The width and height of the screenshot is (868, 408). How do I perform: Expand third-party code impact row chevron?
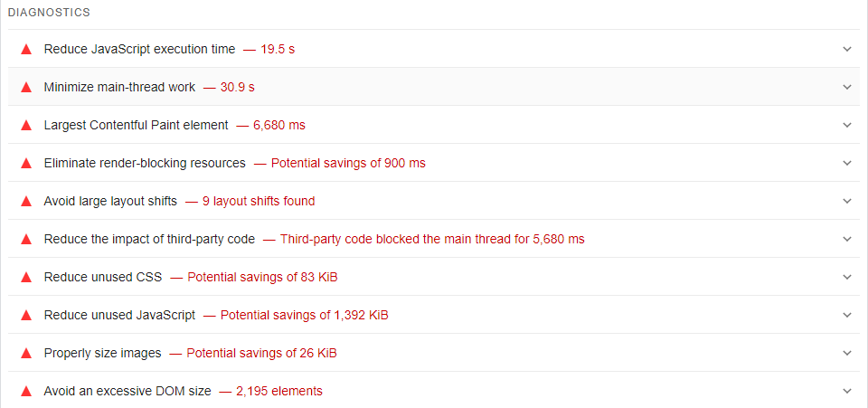pos(846,239)
